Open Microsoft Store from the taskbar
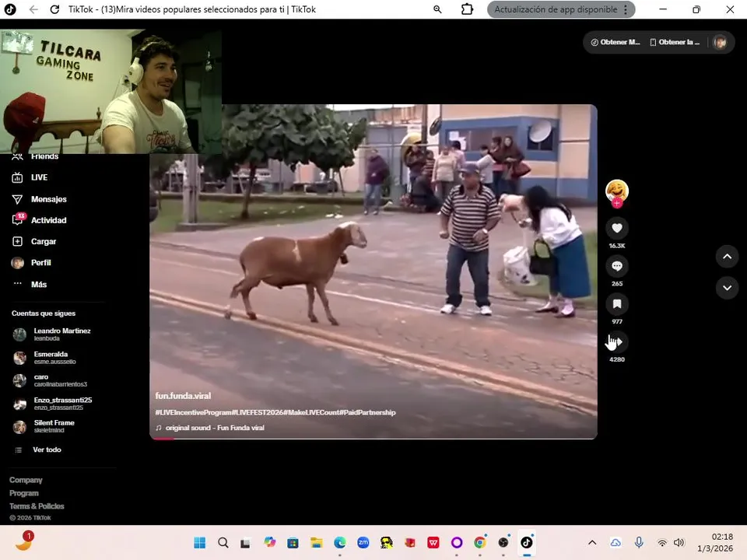The width and height of the screenshot is (747, 560). pyautogui.click(x=293, y=542)
